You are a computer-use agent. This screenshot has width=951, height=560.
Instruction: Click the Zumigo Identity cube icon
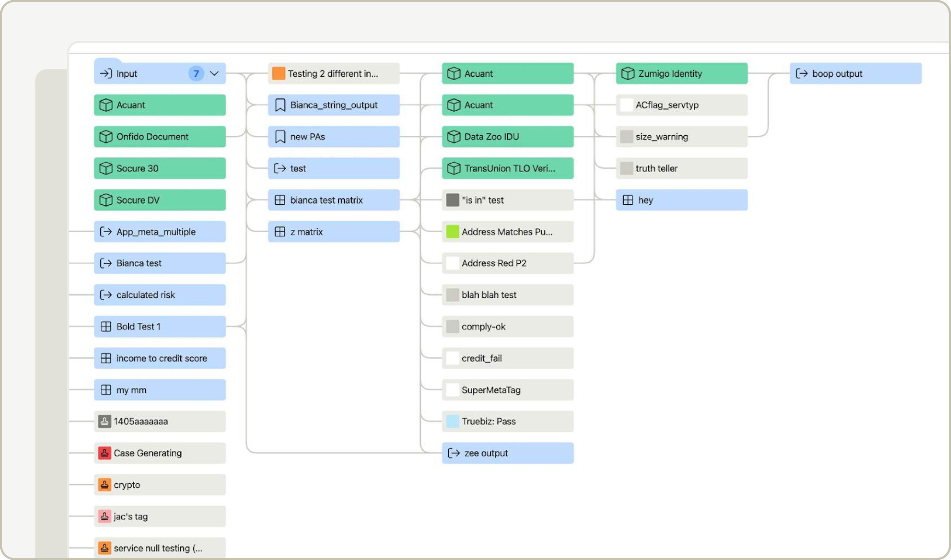pyautogui.click(x=628, y=73)
